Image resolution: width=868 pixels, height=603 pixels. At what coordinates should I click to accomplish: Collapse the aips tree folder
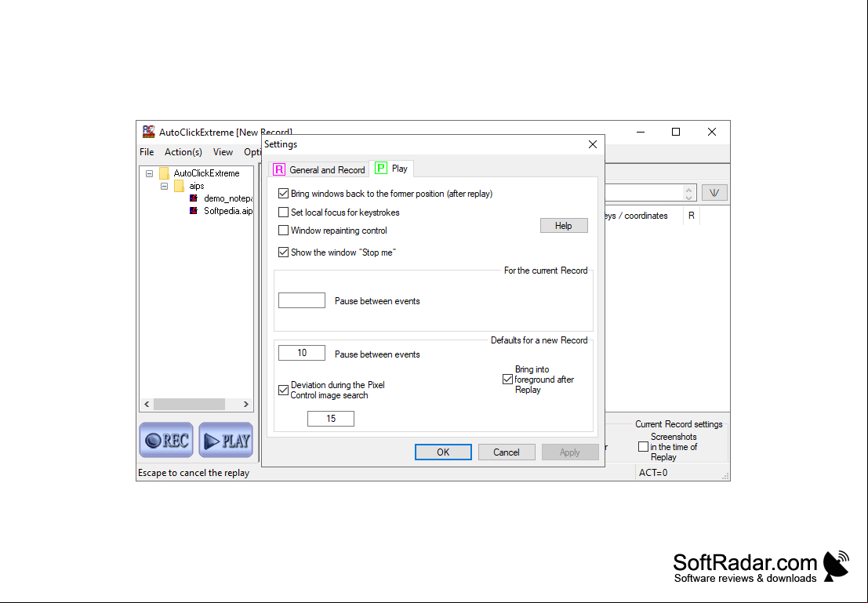click(164, 186)
